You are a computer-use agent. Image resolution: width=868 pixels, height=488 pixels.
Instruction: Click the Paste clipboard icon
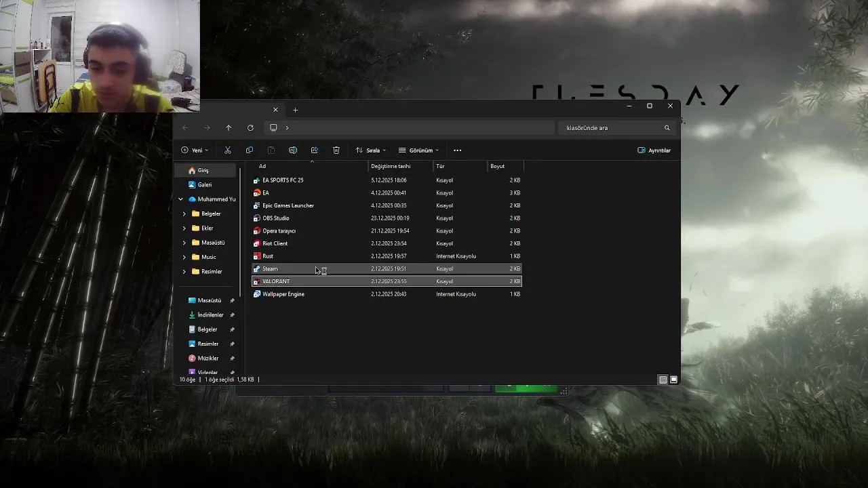[271, 150]
